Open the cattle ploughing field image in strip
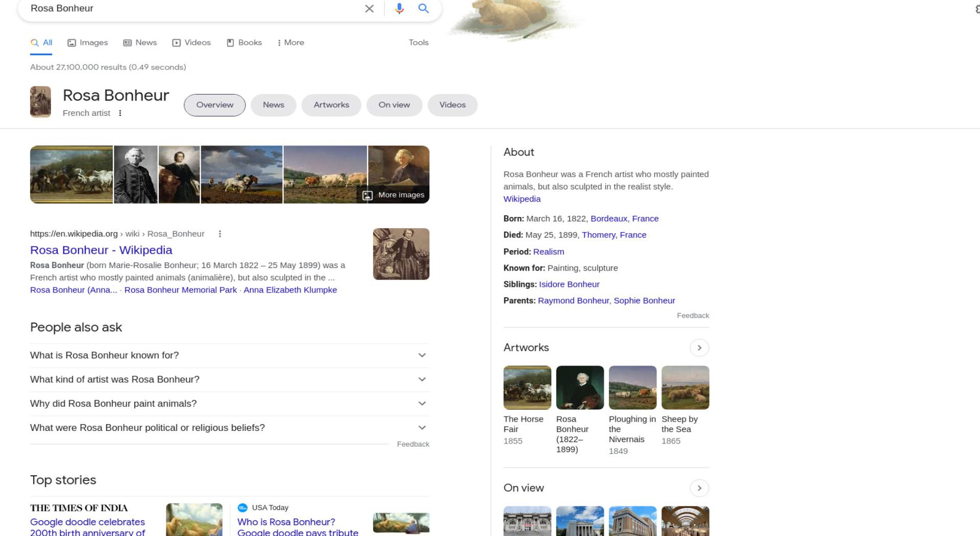This screenshot has width=980, height=536. click(325, 175)
